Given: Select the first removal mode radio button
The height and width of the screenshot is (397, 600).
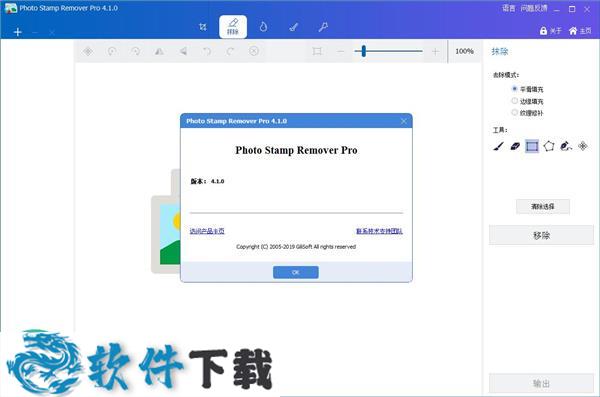Looking at the screenshot, I should pos(515,89).
